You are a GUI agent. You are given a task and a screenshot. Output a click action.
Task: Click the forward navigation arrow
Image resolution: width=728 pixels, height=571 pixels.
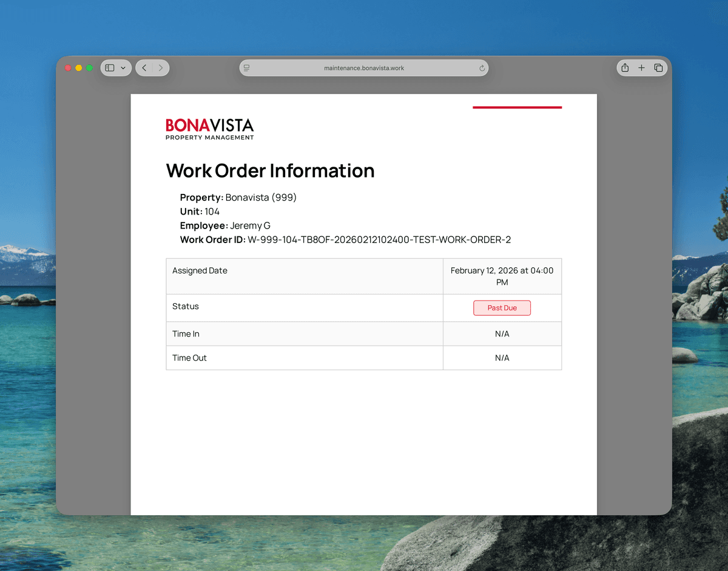pos(160,68)
